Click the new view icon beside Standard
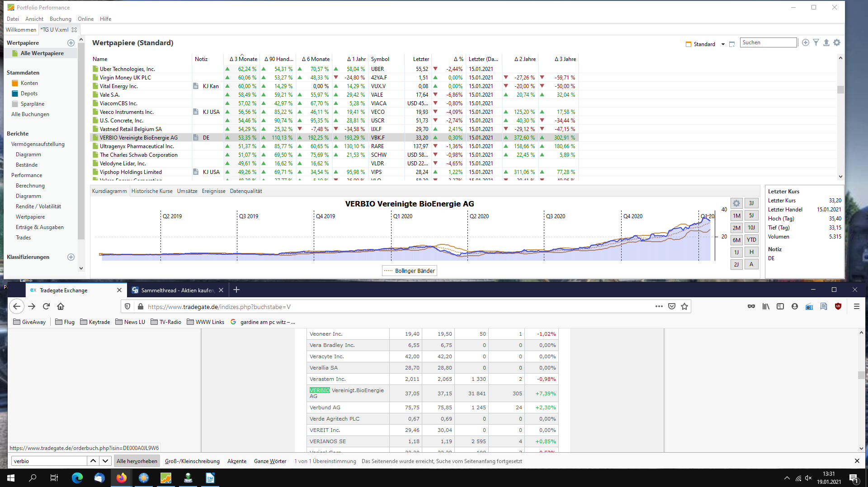This screenshot has height=487, width=868. tap(732, 44)
